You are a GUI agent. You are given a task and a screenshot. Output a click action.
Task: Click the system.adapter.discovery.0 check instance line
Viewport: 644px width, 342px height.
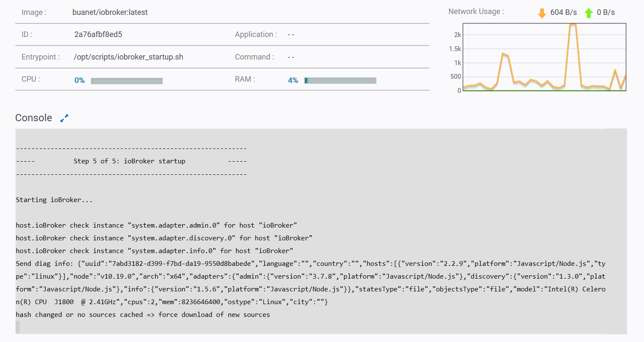[164, 238]
